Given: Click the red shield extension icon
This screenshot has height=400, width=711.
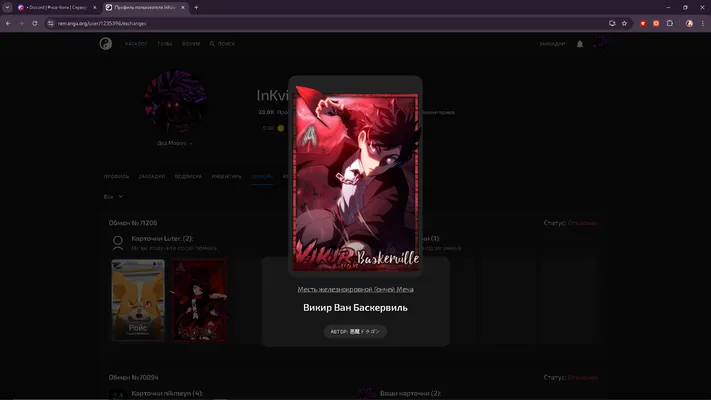Looking at the screenshot, I should pos(643,23).
